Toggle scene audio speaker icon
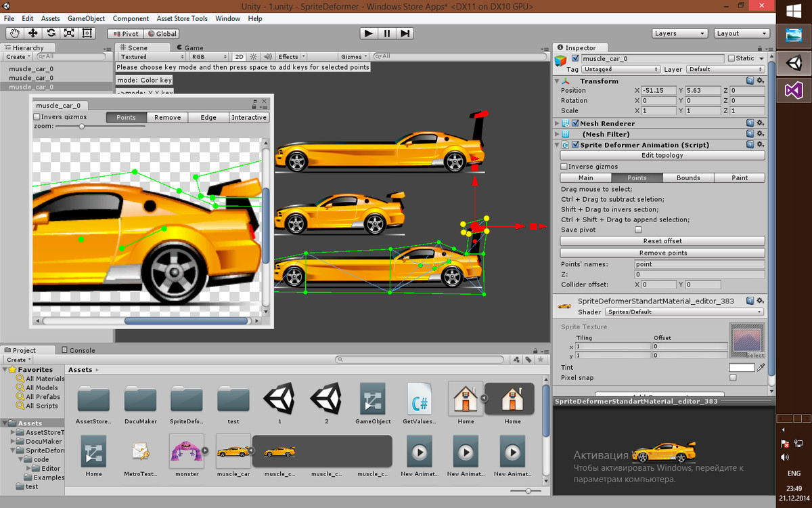 pyautogui.click(x=267, y=57)
